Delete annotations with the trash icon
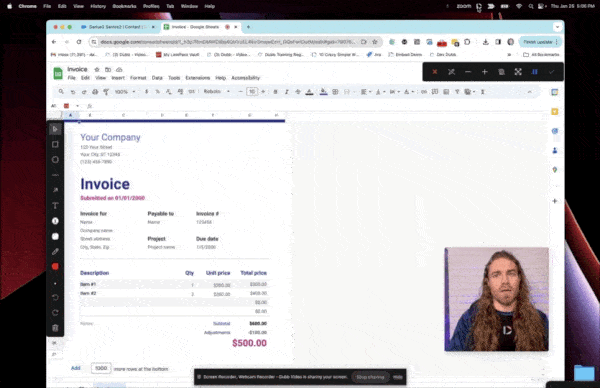This screenshot has width=600, height=388. (x=55, y=328)
